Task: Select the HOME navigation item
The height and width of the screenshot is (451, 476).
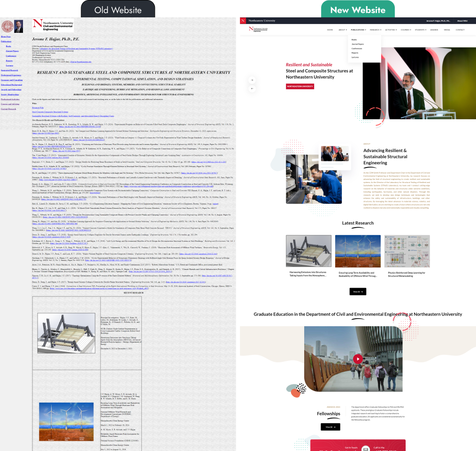Action: pyautogui.click(x=330, y=30)
